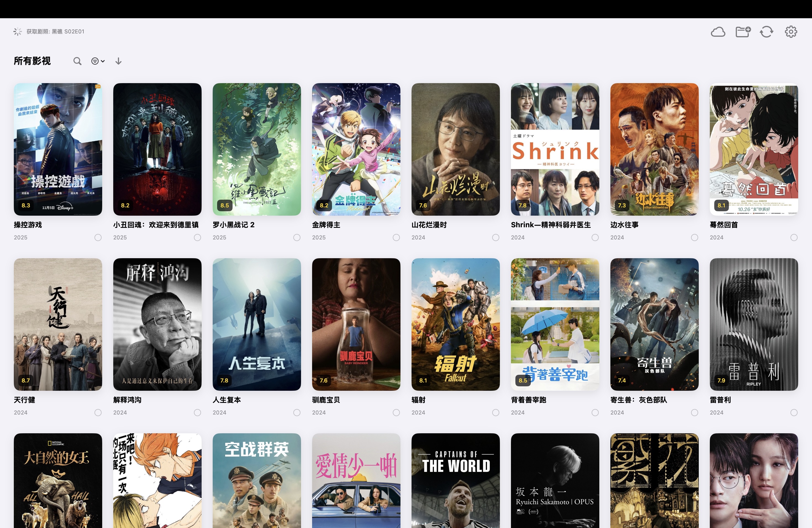
Task: Open the Shrink poster
Action: (x=555, y=149)
